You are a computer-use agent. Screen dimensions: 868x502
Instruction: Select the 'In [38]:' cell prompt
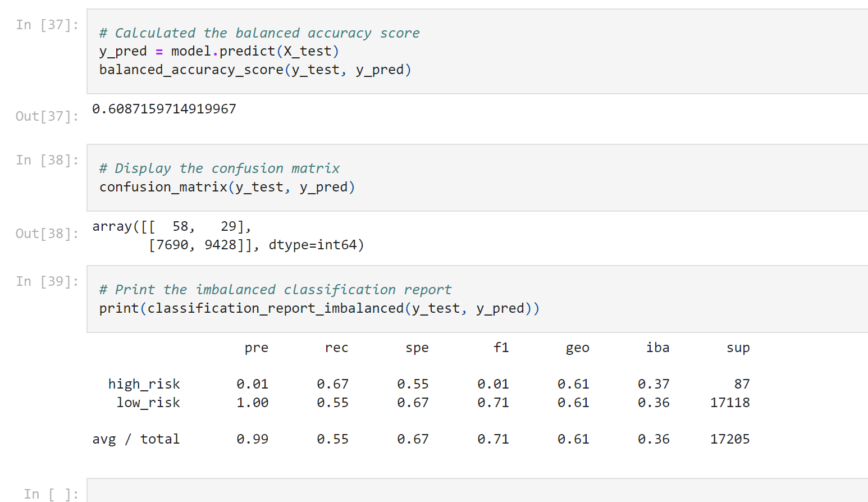[47, 160]
